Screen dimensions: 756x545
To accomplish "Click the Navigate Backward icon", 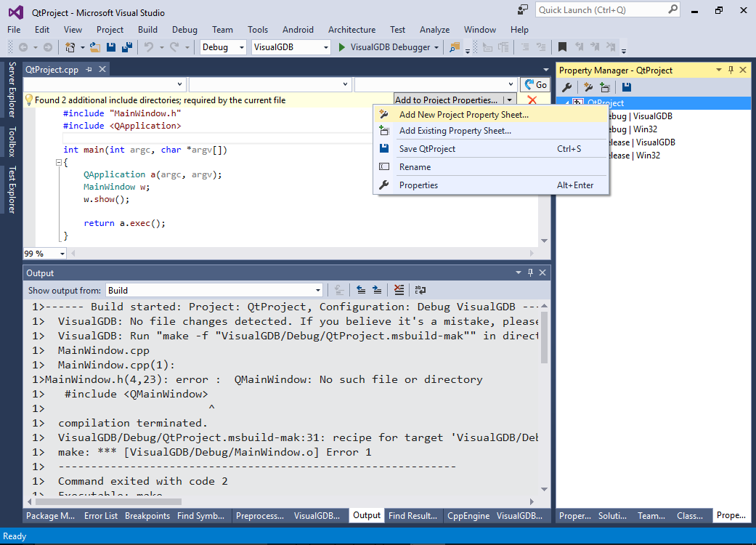I will coord(23,47).
